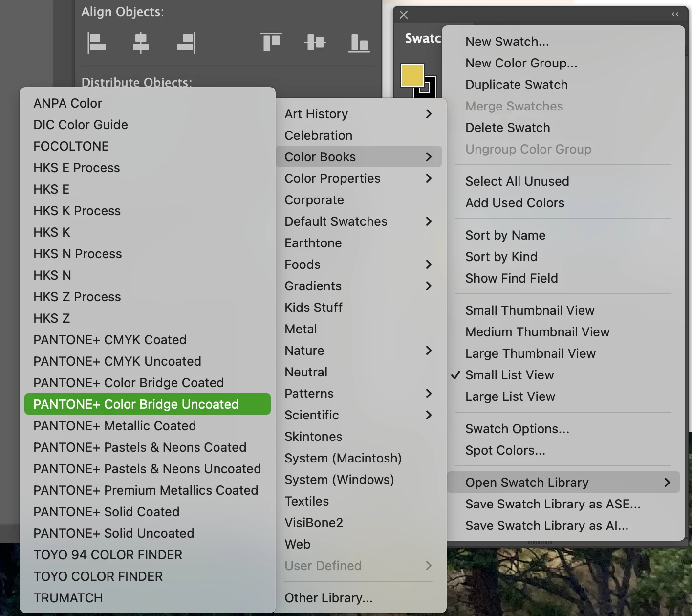Open the Celebration swatch library

click(359, 135)
